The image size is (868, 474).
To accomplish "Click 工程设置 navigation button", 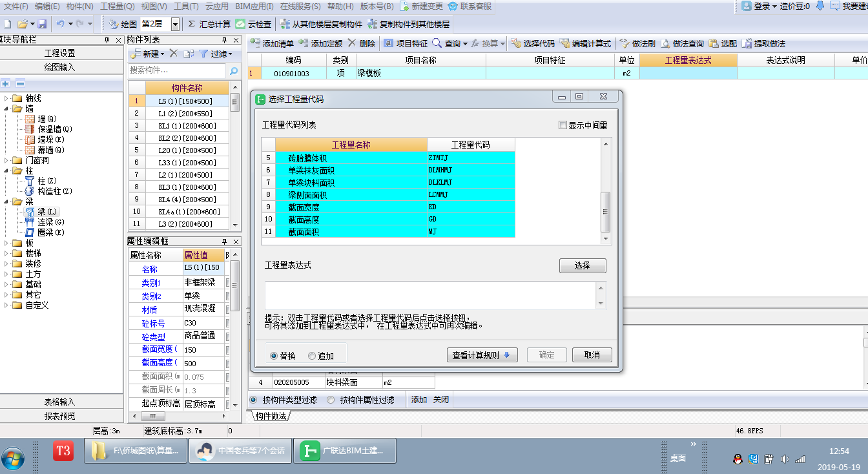I will tap(60, 53).
